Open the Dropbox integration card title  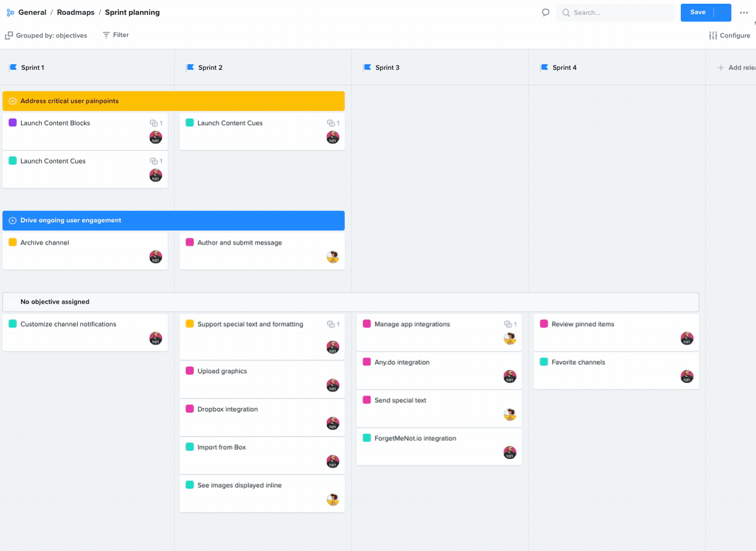228,410
